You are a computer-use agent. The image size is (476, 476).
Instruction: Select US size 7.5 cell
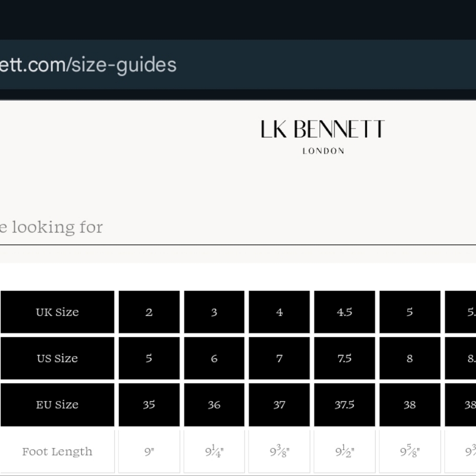(x=345, y=358)
